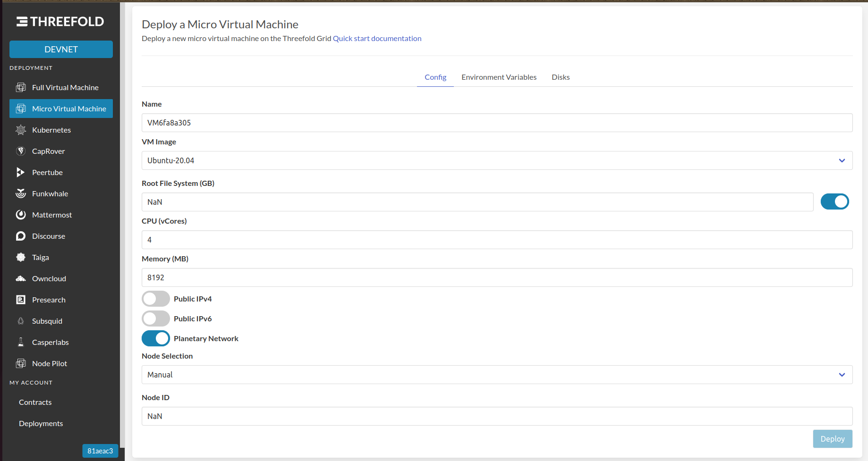868x461 pixels.
Task: Open the VM Image dropdown
Action: (497, 160)
